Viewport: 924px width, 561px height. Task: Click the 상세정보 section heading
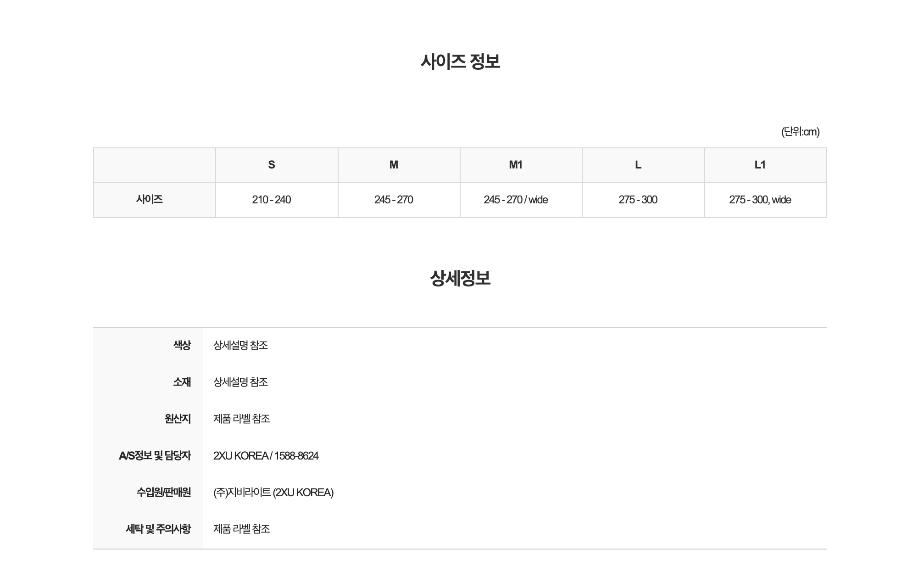click(x=460, y=278)
